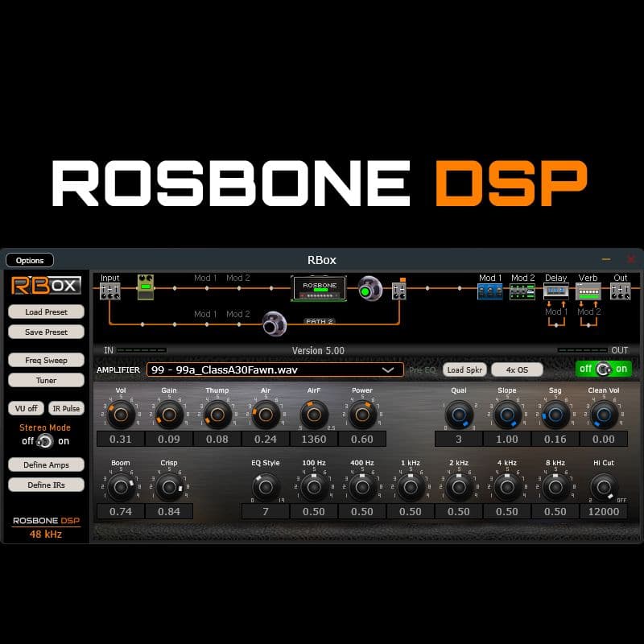Toggle the Stereo Mode switch

(x=45, y=441)
